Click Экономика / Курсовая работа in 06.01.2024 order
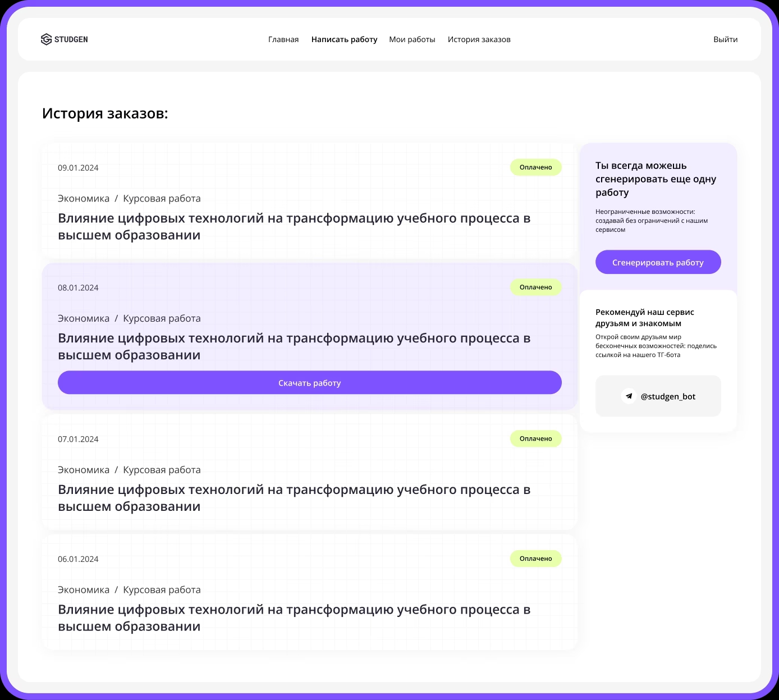Image resolution: width=779 pixels, height=700 pixels. coord(129,590)
